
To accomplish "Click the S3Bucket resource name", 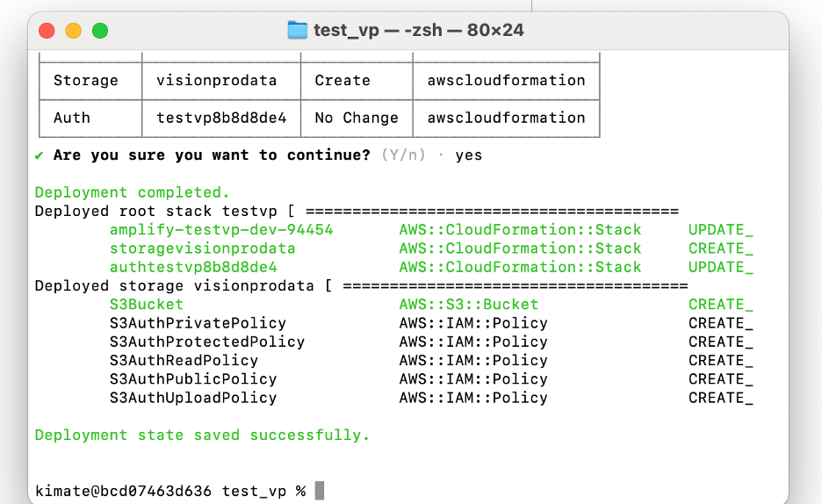I will (146, 305).
